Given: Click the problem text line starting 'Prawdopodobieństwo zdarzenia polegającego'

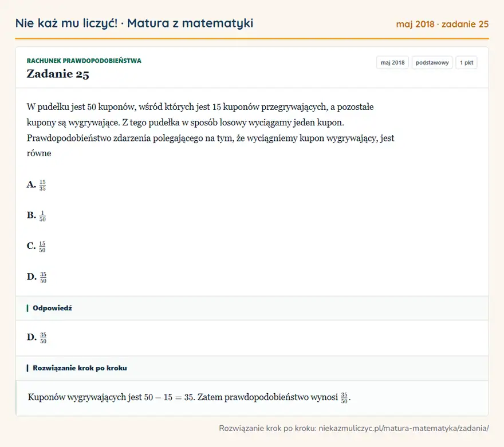Looking at the screenshot, I should [210, 138].
